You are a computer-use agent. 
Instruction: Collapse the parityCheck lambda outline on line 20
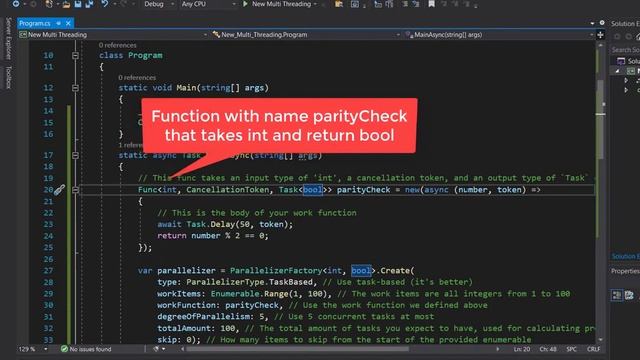(76, 190)
